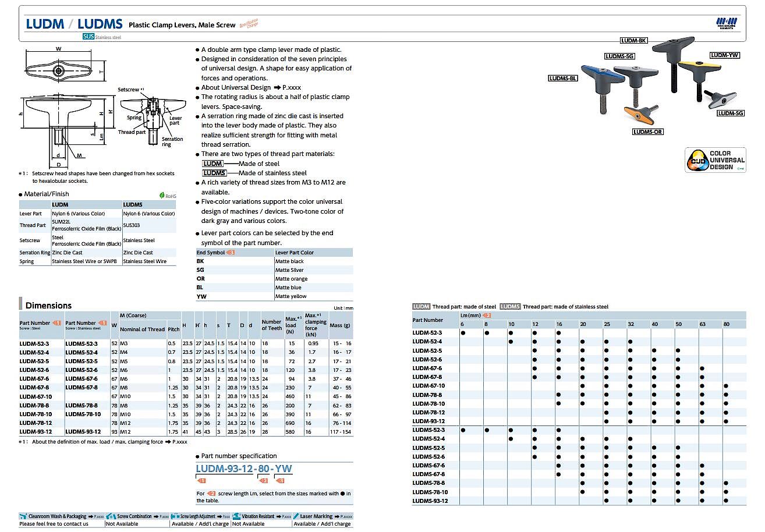Click the Vibration Resistant icon
Screen dimensions: 765x532
pyautogui.click(x=236, y=516)
